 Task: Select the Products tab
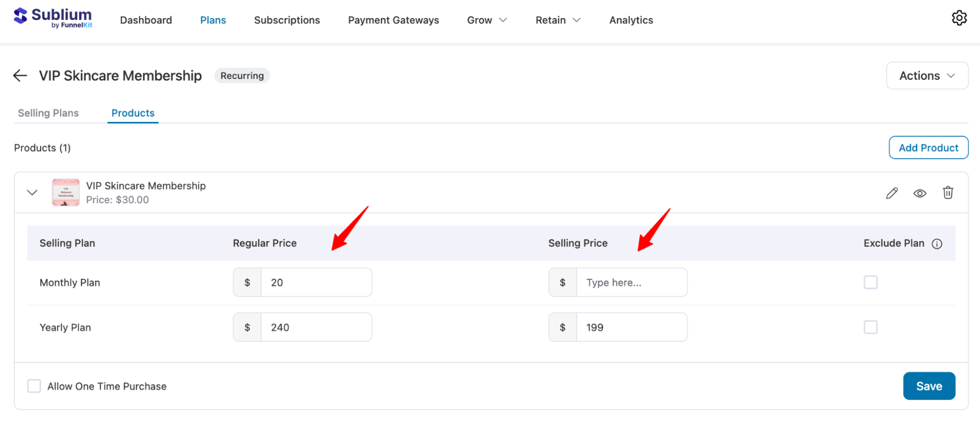tap(133, 113)
